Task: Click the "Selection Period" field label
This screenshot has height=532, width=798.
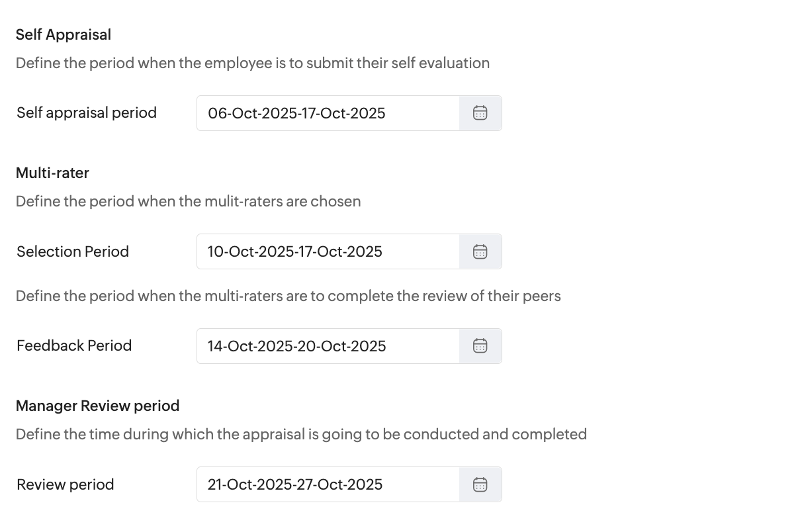Action: 73,251
